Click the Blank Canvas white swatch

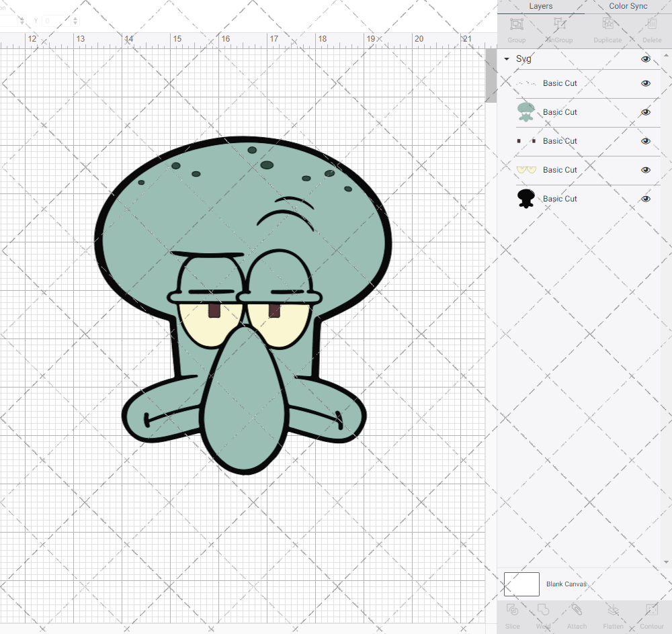tap(521, 584)
